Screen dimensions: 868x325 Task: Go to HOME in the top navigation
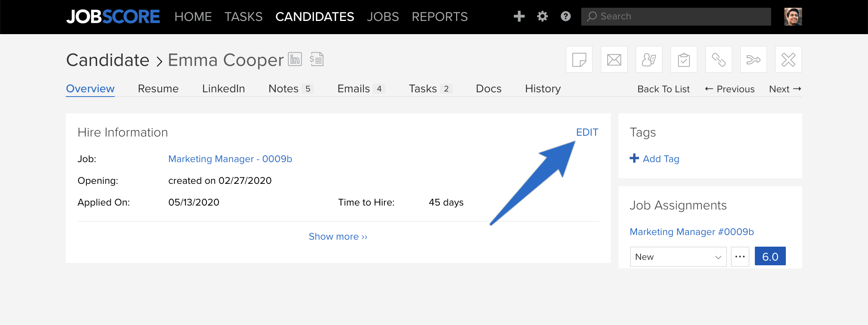(193, 17)
